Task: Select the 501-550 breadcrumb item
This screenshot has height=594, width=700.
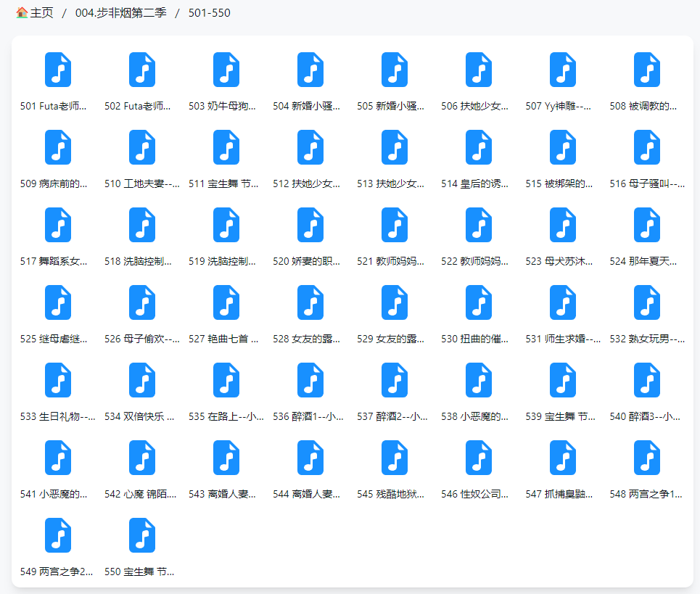Action: (209, 13)
